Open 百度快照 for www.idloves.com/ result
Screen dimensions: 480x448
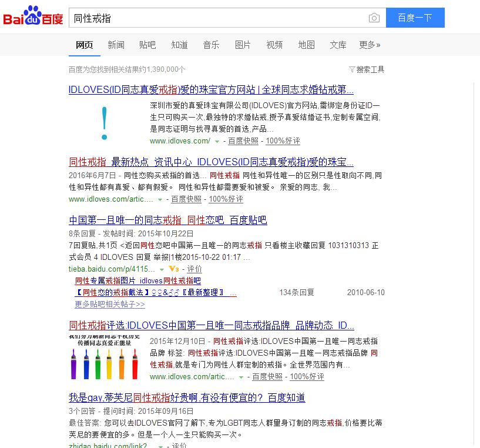(243, 141)
